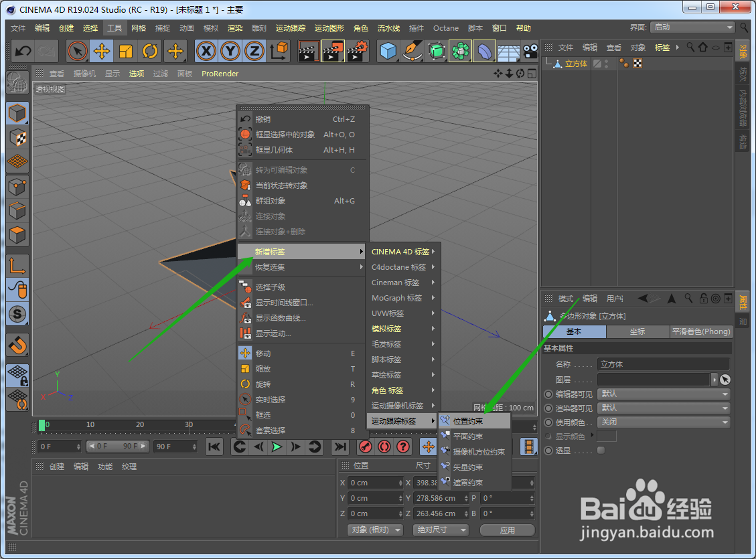Expand the 恢复选集 submenu

coord(302,267)
